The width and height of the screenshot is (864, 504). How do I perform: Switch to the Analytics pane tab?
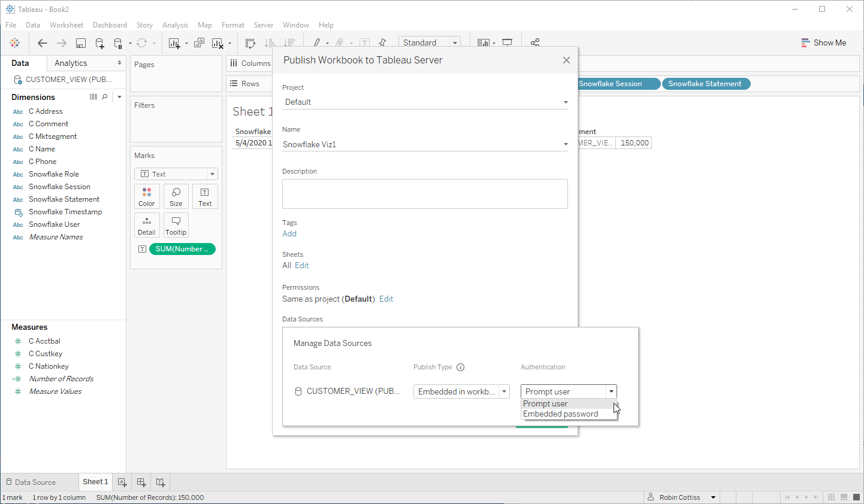point(71,63)
